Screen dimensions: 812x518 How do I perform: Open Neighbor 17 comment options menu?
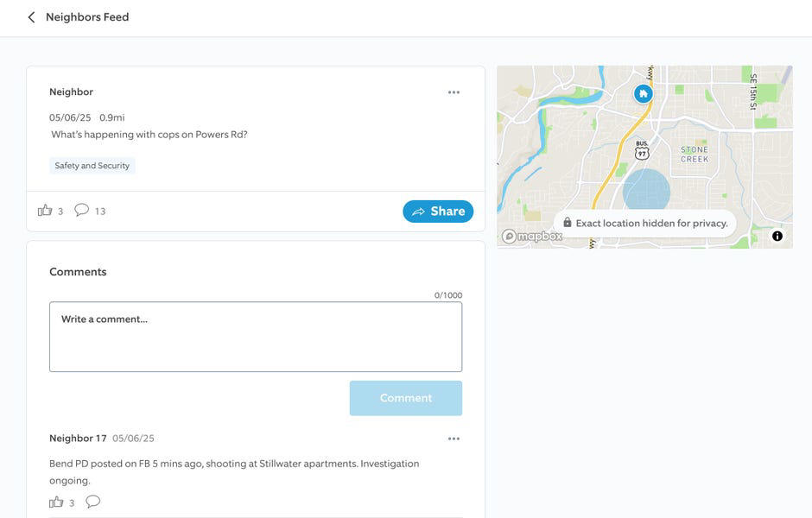click(454, 439)
